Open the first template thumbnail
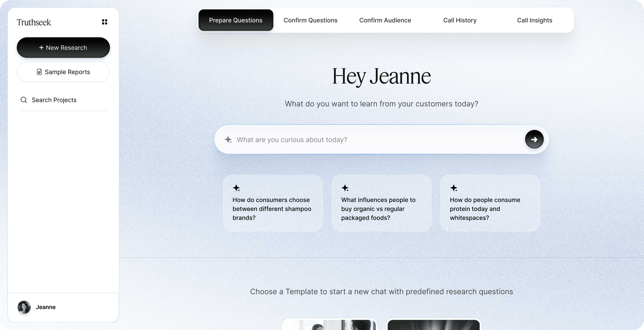The width and height of the screenshot is (644, 330). 329,324
